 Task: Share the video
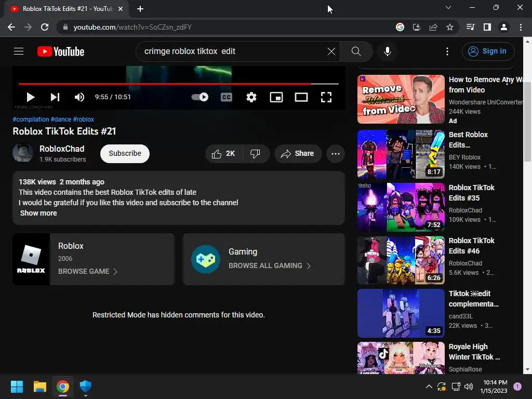298,154
